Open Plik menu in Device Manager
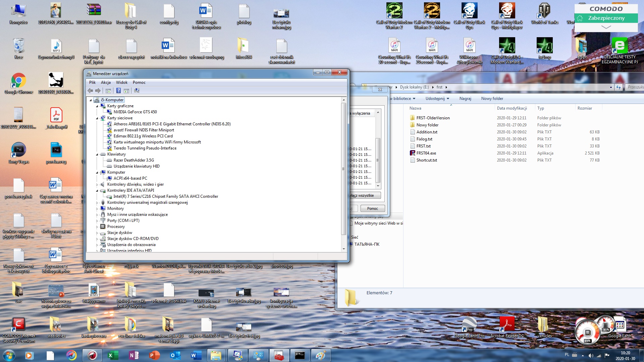 click(x=93, y=82)
